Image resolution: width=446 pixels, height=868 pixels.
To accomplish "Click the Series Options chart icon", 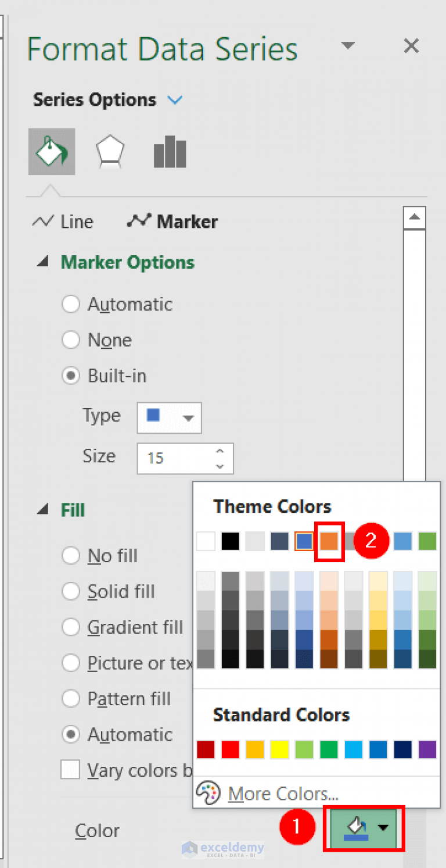I will [169, 151].
